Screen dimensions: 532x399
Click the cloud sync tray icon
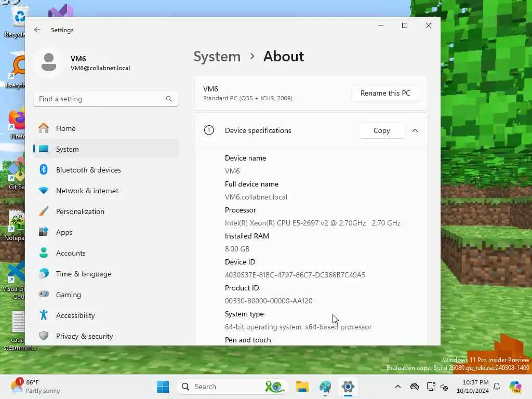coord(414,387)
